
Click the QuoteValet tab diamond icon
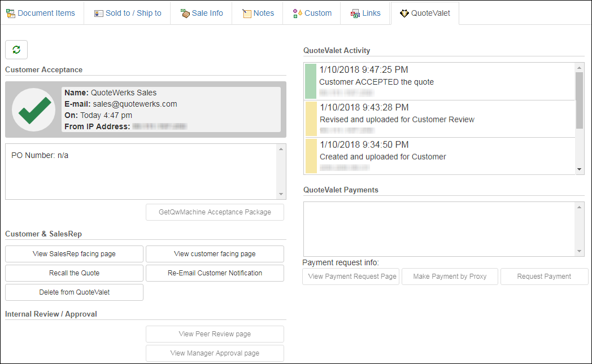click(404, 14)
